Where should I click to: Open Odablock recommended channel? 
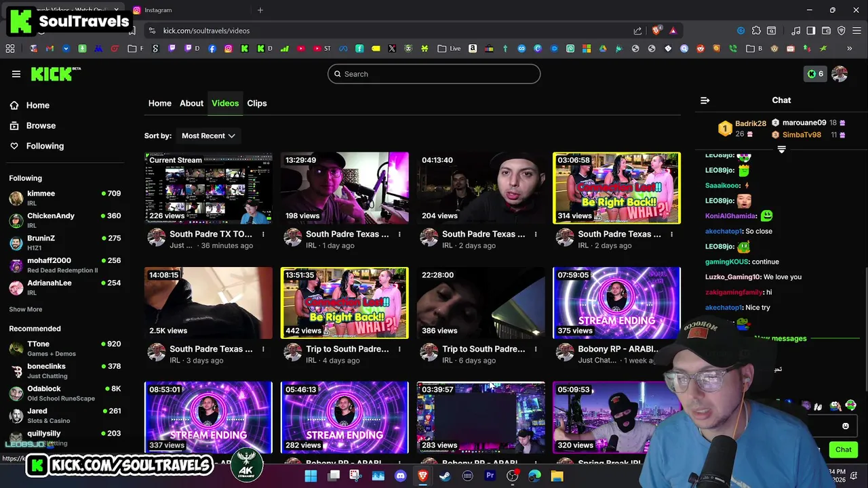[64, 393]
